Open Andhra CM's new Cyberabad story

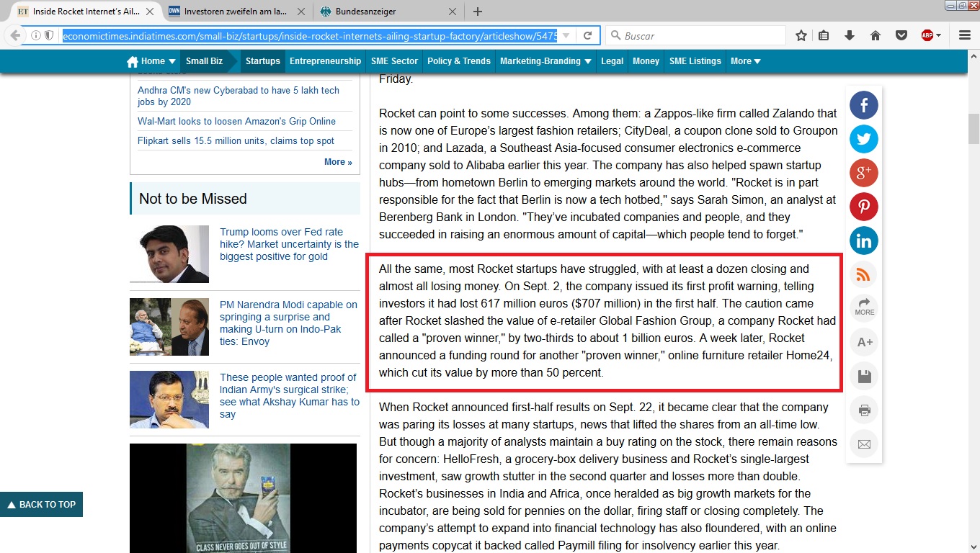pos(239,96)
